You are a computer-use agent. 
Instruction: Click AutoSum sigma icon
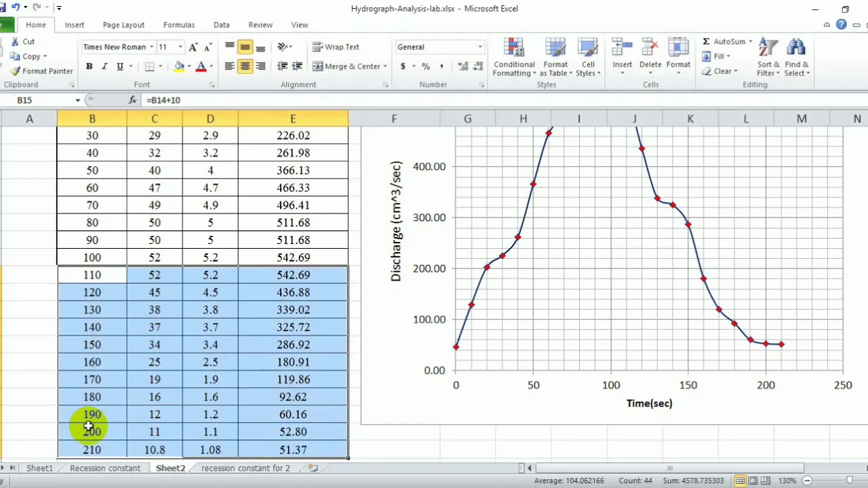pos(707,41)
